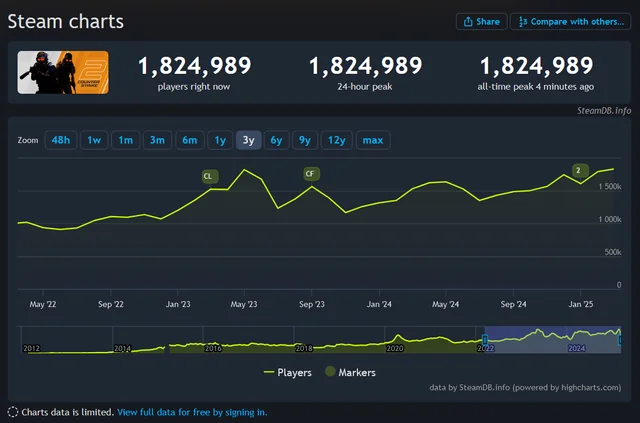640x423 pixels.
Task: Grab the left navigator range handle
Action: tap(485, 339)
